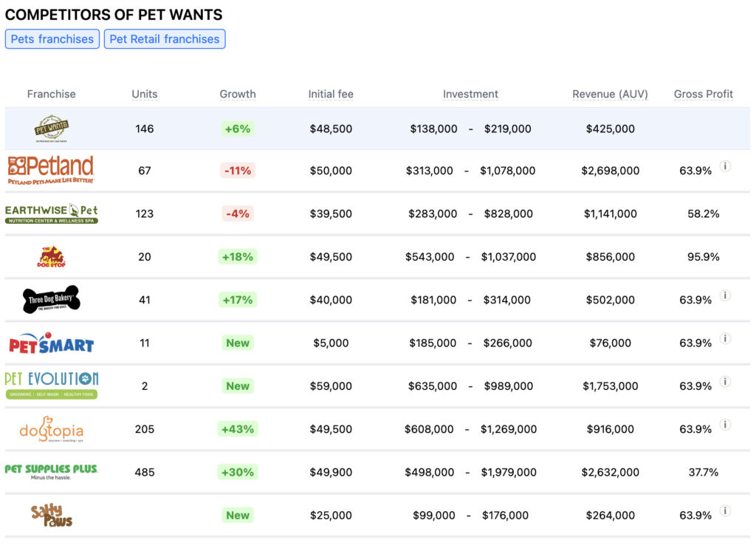The width and height of the screenshot is (756, 551).
Task: Click info icon in PetSmart row
Action: point(725,339)
